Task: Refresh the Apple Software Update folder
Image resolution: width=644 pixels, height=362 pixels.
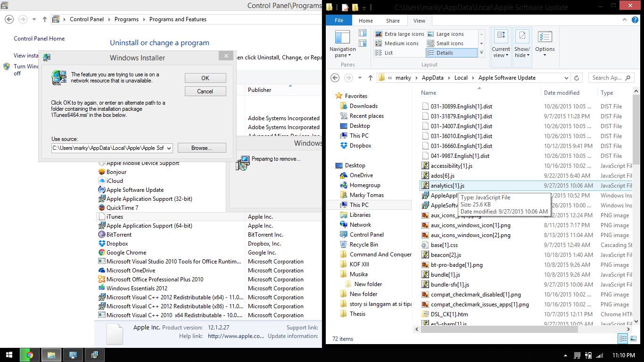Action: coord(577,78)
